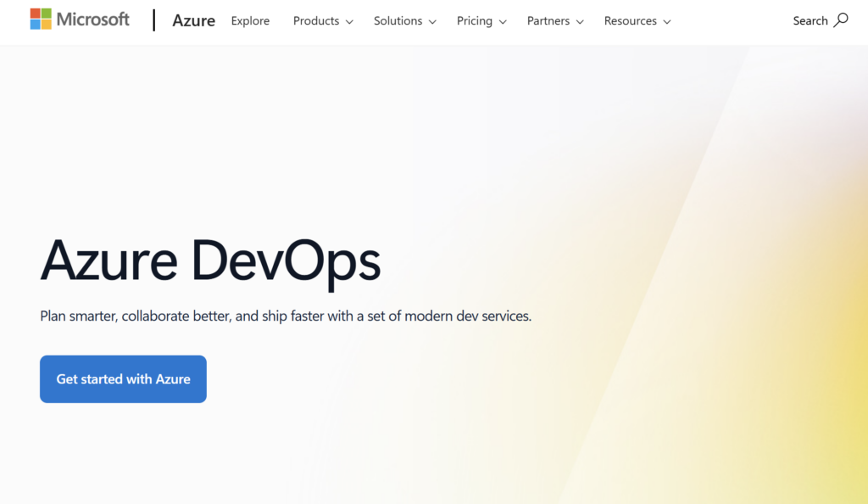Expand the Resources dropdown
This screenshot has width=868, height=504.
coord(637,20)
